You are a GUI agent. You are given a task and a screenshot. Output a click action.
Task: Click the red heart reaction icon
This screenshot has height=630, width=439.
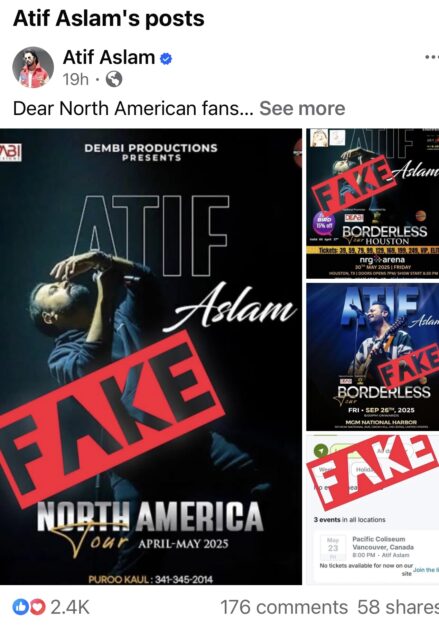pyautogui.click(x=38, y=607)
